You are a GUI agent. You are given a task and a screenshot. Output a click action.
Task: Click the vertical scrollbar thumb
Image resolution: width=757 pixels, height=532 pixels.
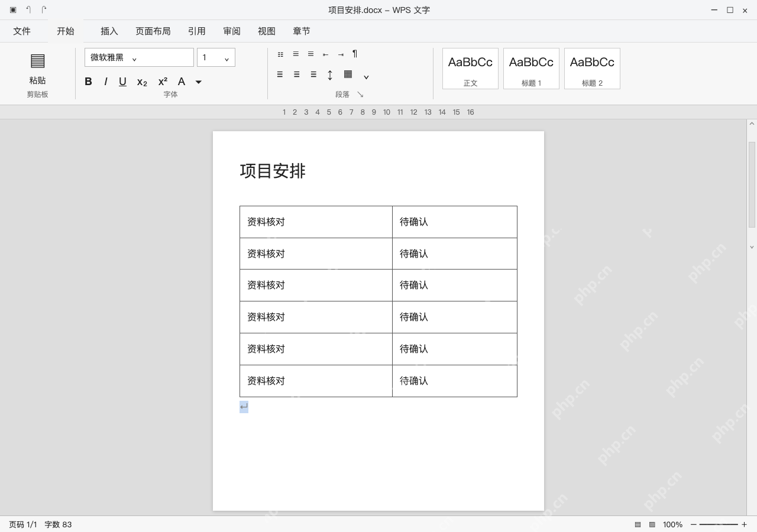(x=752, y=184)
